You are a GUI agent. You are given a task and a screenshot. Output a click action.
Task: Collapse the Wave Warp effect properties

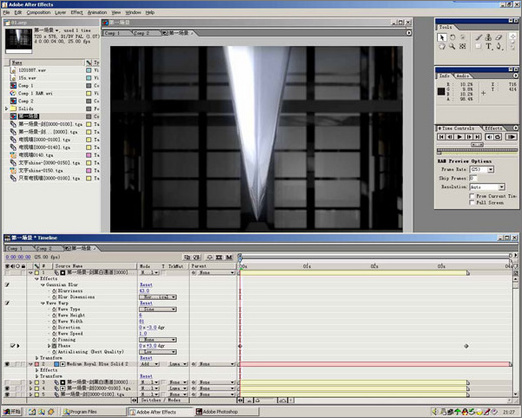(x=43, y=303)
